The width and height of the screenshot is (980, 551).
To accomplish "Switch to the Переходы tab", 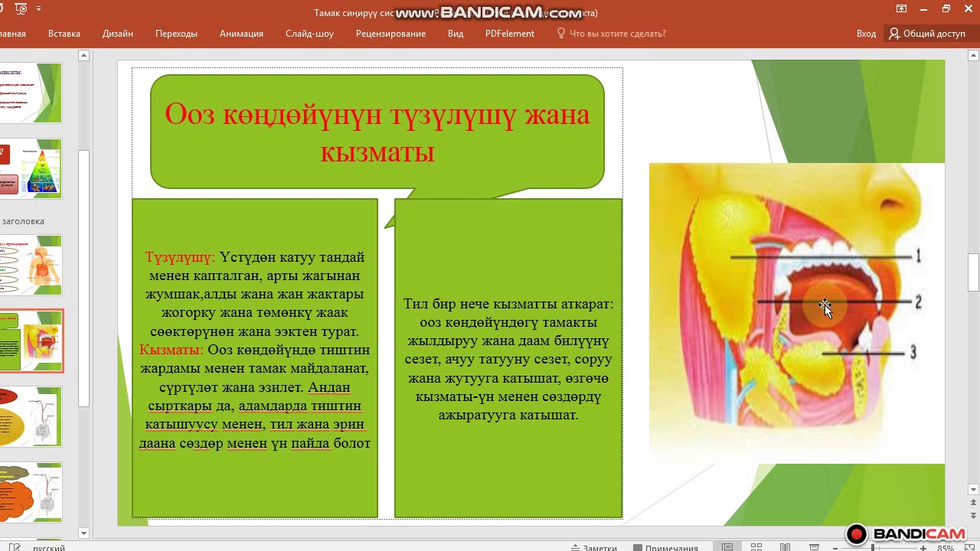I will tap(176, 34).
